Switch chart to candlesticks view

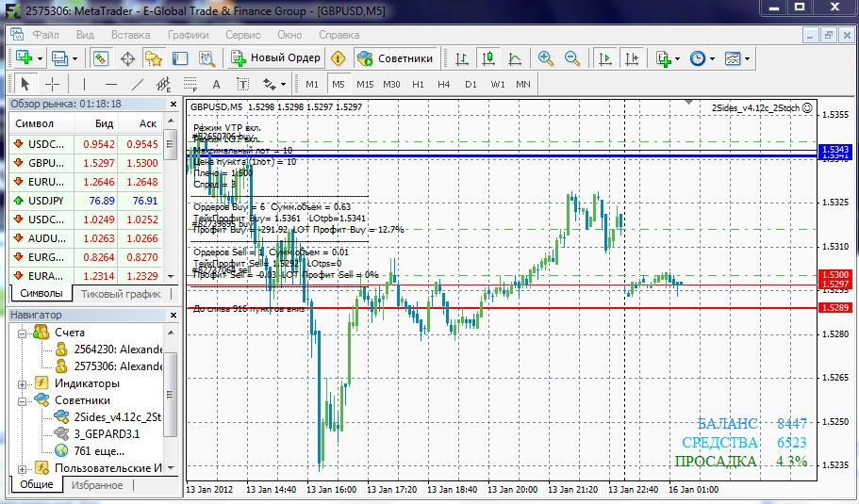tap(487, 58)
